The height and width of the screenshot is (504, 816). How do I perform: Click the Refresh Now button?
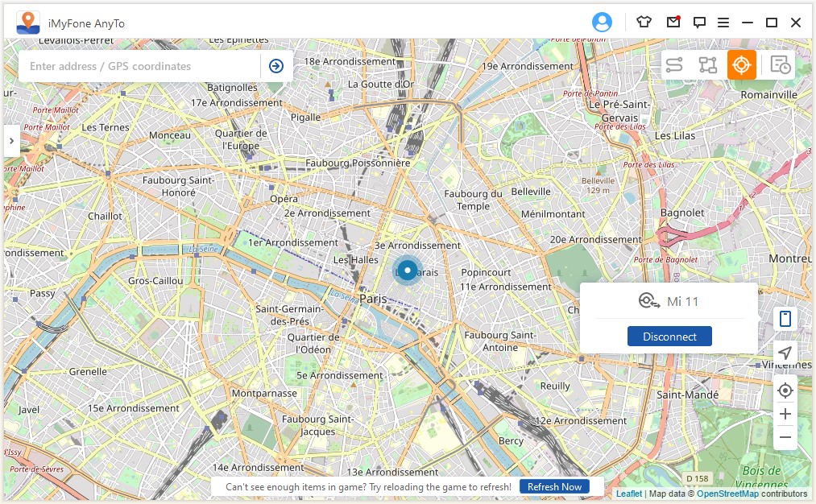554,486
